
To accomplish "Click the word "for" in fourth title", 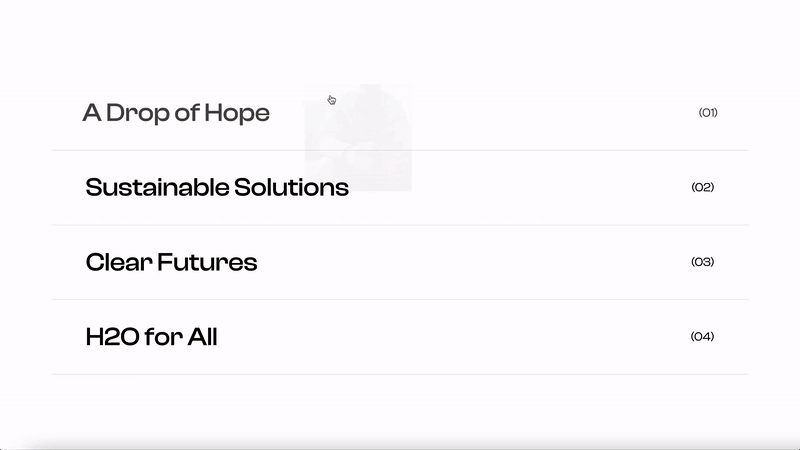I will pyautogui.click(x=163, y=337).
